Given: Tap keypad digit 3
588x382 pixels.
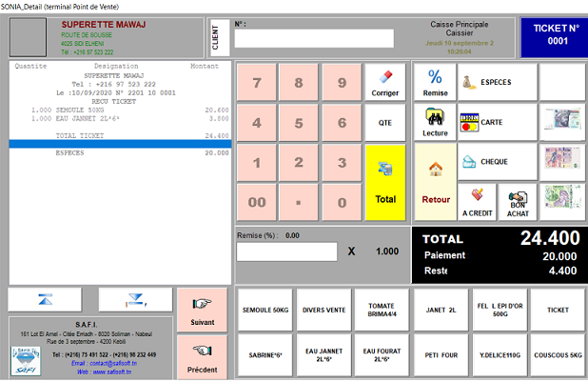Looking at the screenshot, I should pyautogui.click(x=342, y=162).
